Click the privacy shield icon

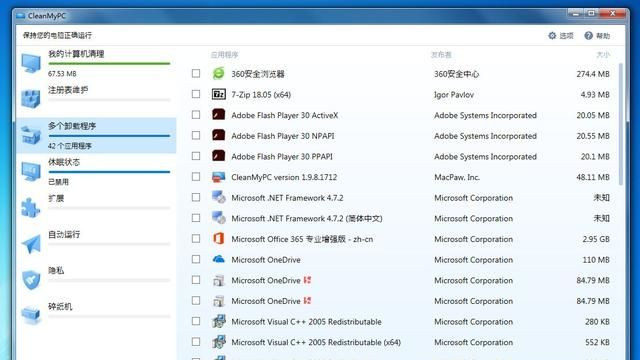pos(31,280)
